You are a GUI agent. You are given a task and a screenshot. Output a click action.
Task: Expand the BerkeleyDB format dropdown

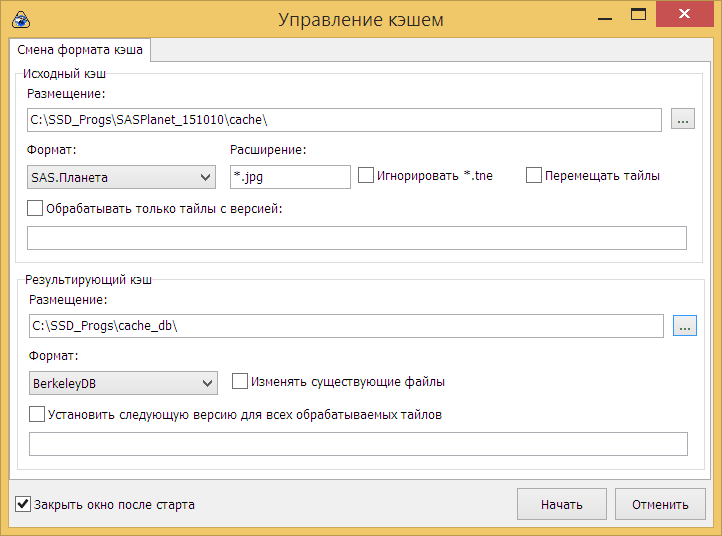pos(124,383)
